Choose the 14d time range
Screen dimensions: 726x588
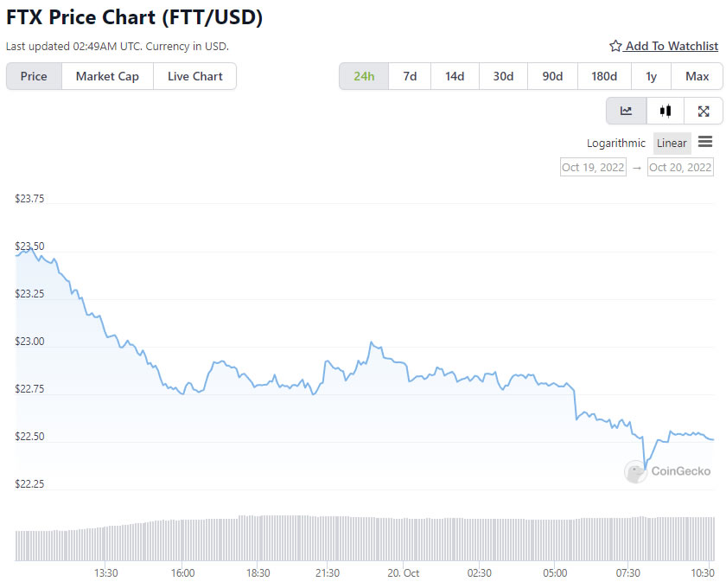pyautogui.click(x=455, y=76)
